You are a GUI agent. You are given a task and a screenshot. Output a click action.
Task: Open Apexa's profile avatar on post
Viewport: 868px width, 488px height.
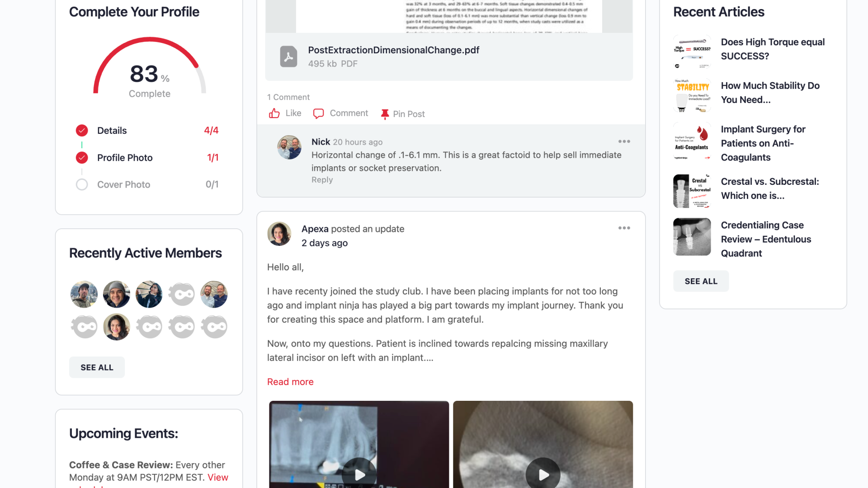279,234
